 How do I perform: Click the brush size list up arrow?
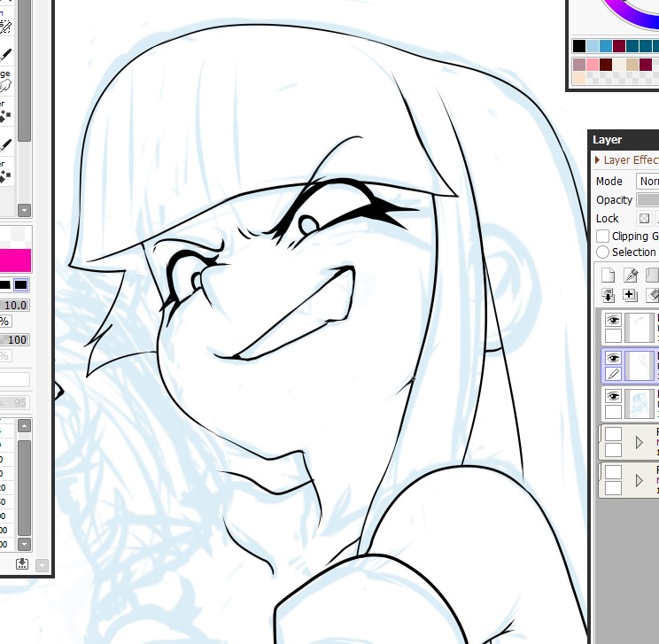point(25,425)
